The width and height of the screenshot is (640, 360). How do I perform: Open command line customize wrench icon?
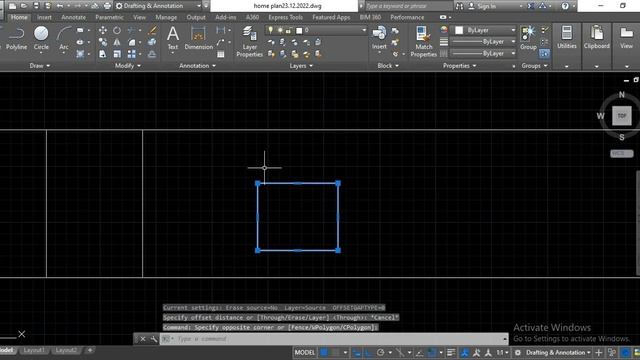[154, 339]
